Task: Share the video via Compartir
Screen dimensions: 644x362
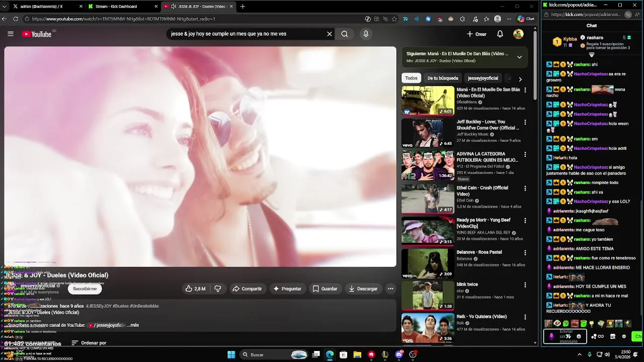Action: click(247, 289)
